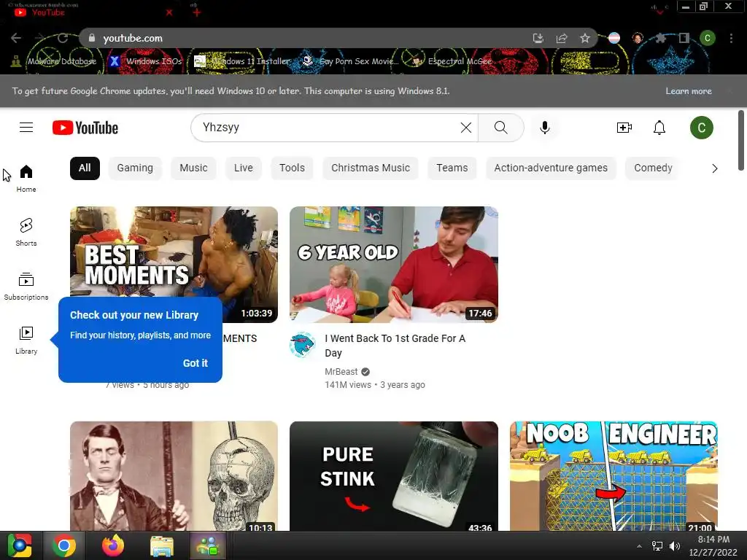Viewport: 747px width, 560px height.
Task: Click the search magnifier button
Action: (x=500, y=128)
